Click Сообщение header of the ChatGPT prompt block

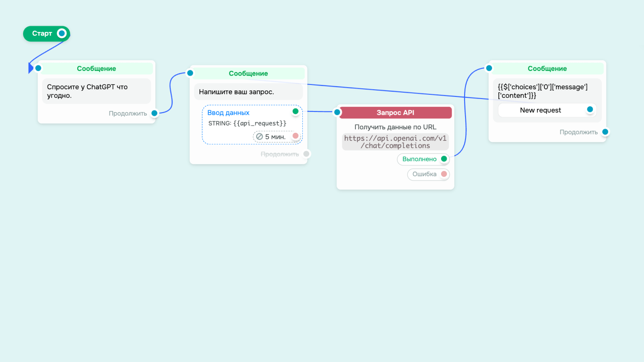point(97,68)
